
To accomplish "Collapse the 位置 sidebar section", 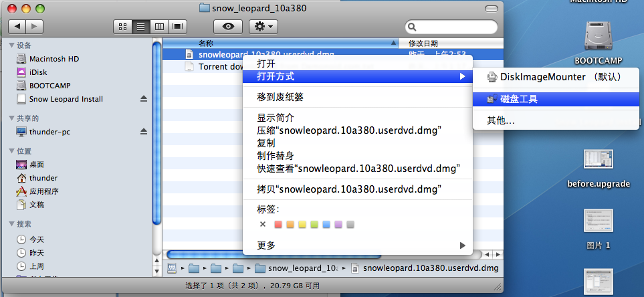I will [11, 151].
